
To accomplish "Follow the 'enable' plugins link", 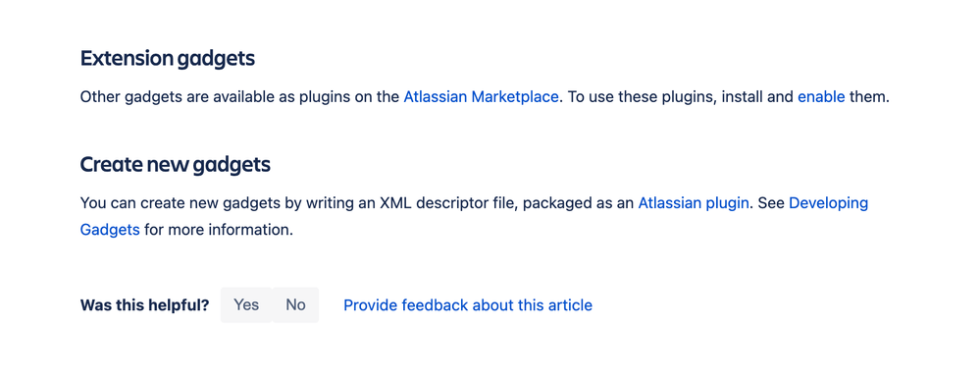I will tap(821, 97).
